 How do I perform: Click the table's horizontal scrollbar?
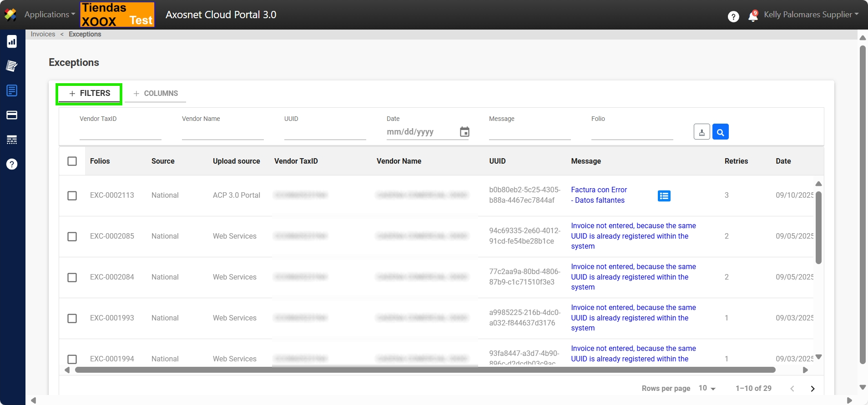pyautogui.click(x=425, y=370)
